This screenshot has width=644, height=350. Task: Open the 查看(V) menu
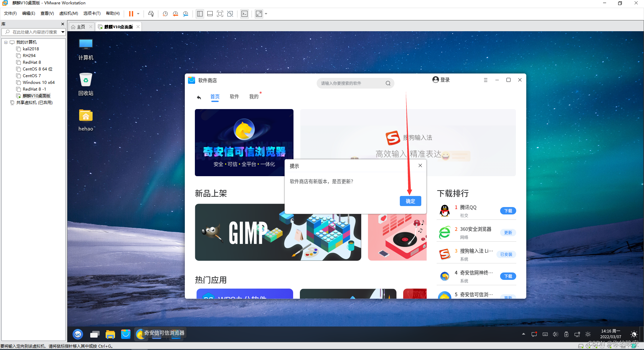coord(47,13)
